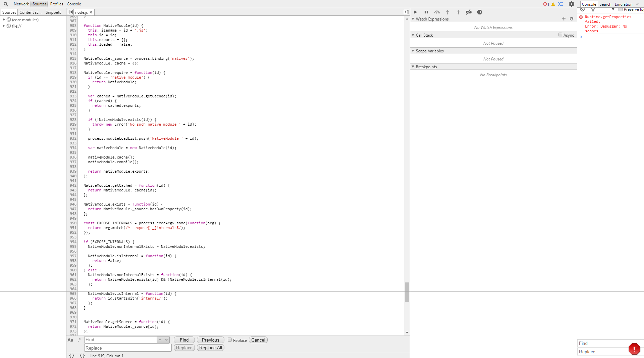Resume script execution in the debugger
Image resolution: width=644 pixels, height=358 pixels.
coord(415,12)
